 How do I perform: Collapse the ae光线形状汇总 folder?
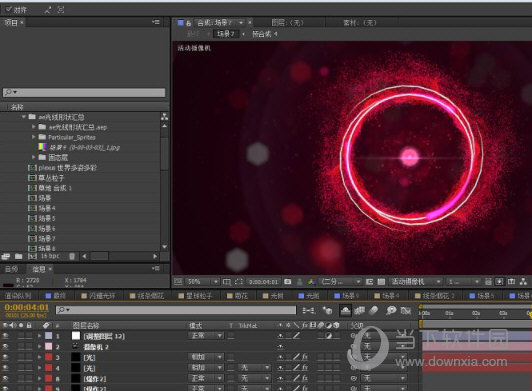point(24,117)
